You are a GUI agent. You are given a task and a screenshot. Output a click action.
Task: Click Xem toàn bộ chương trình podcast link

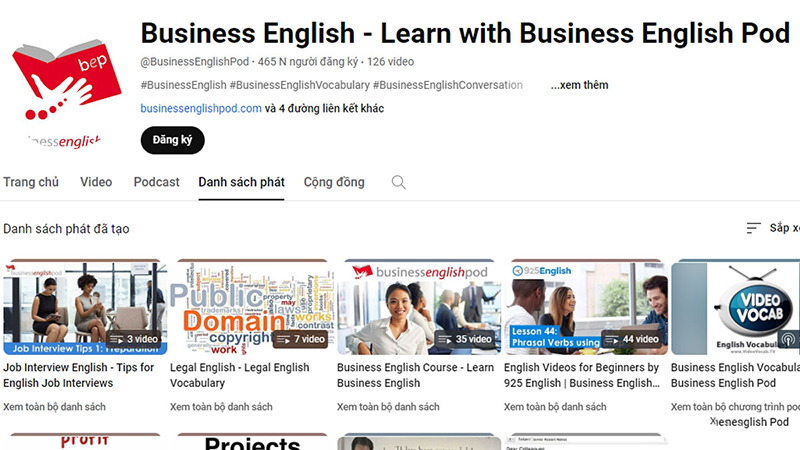[x=735, y=407]
